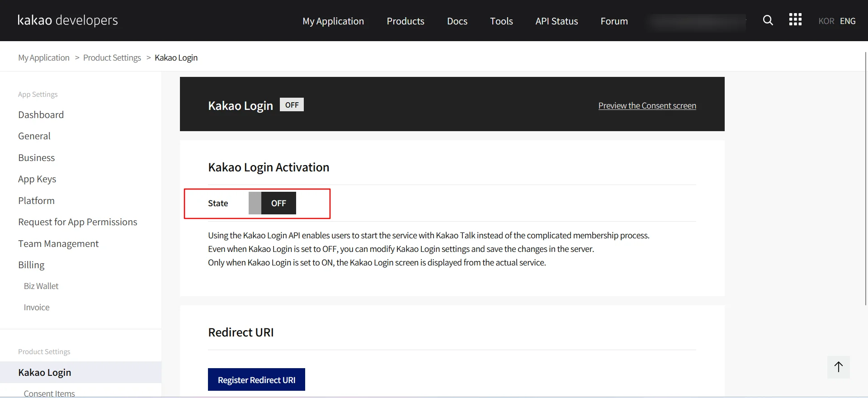This screenshot has height=398, width=868.
Task: Click the Redirect URI heading
Action: pyautogui.click(x=241, y=332)
